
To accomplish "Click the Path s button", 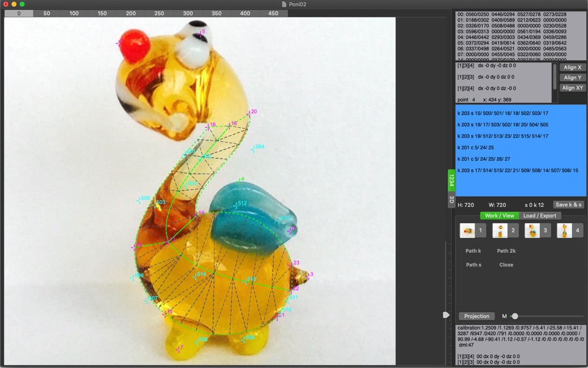I will tap(473, 265).
